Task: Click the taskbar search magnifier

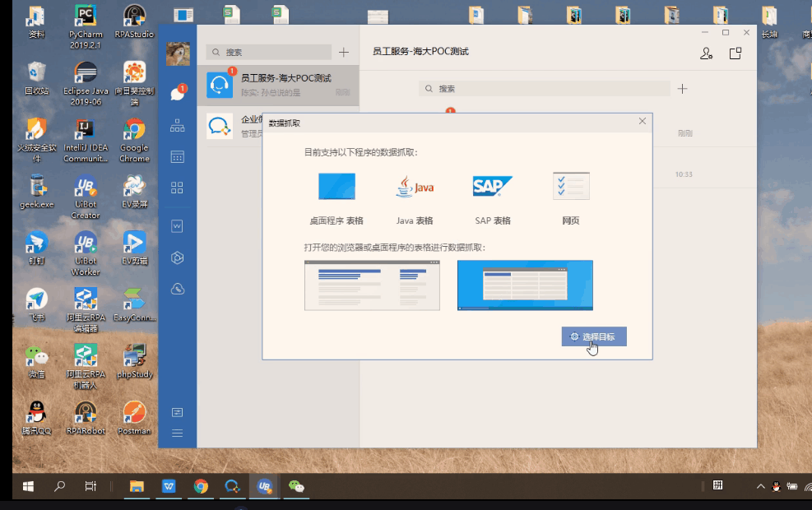Action: 59,486
